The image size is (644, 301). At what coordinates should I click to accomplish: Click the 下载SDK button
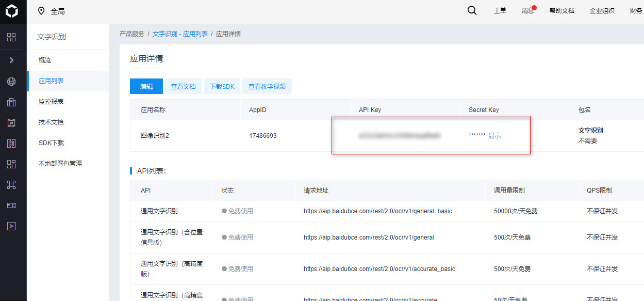point(222,87)
